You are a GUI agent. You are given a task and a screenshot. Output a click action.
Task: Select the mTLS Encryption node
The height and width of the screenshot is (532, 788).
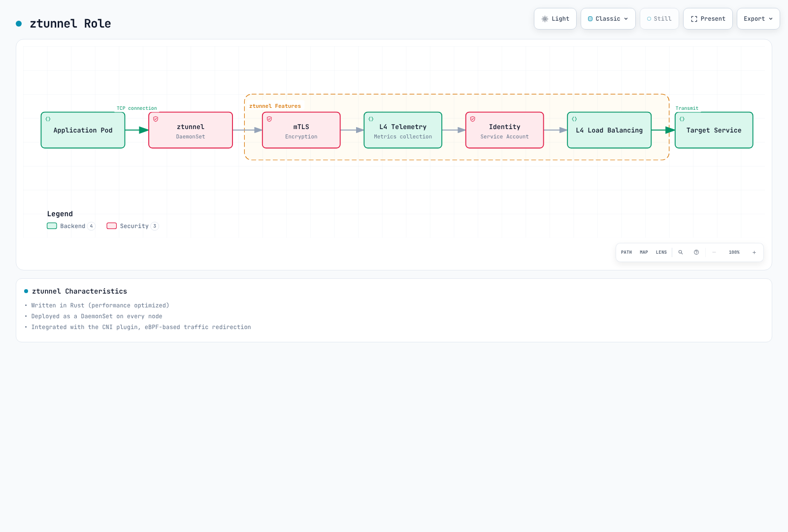tap(301, 130)
